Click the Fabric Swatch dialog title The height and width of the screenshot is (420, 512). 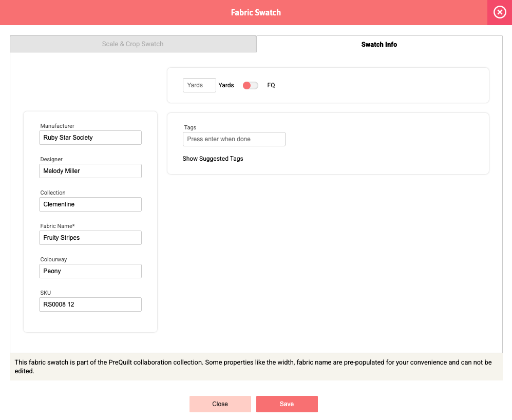(256, 12)
